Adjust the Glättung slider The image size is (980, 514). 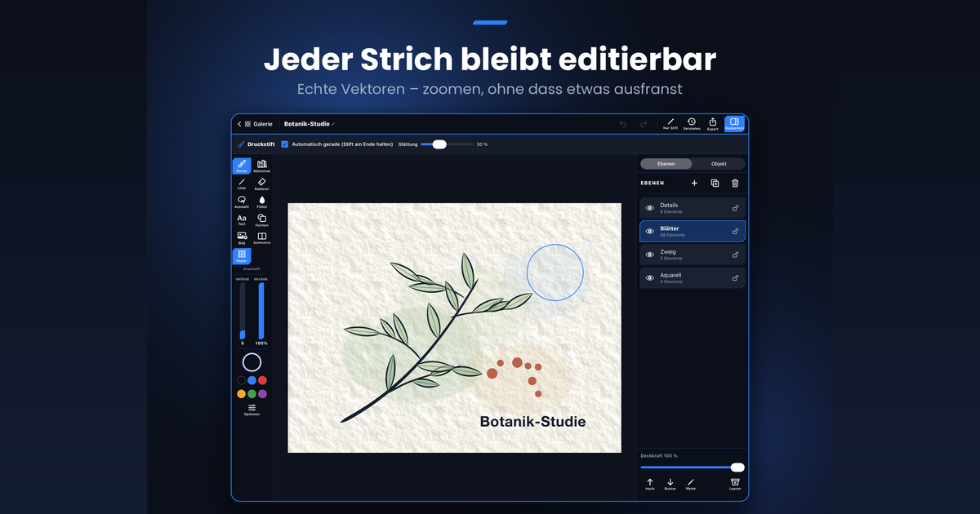(x=447, y=144)
